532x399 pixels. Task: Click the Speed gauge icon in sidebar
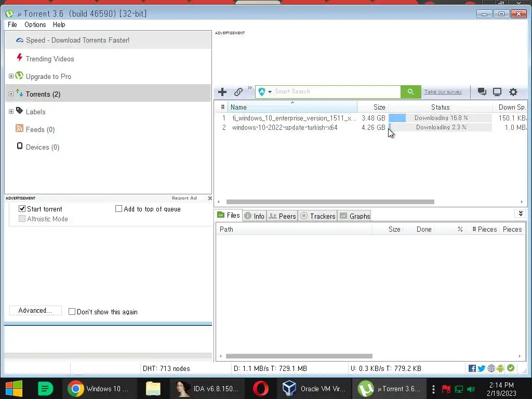[x=20, y=40]
